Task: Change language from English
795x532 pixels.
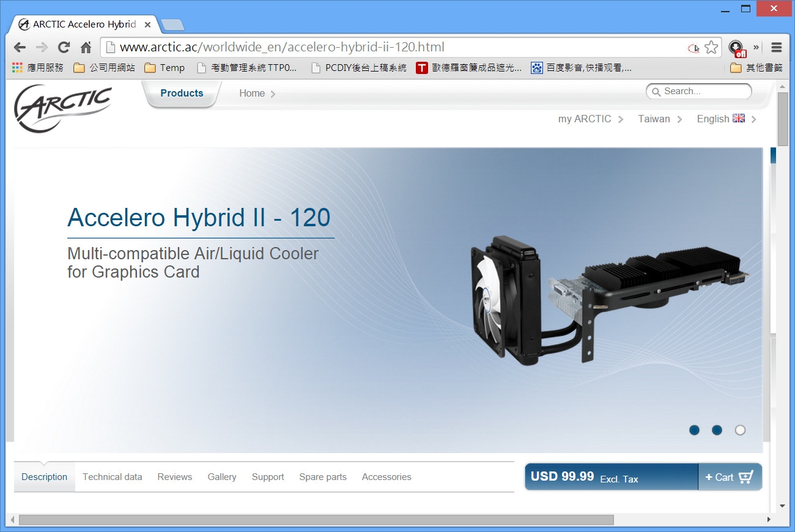Action: coord(727,119)
